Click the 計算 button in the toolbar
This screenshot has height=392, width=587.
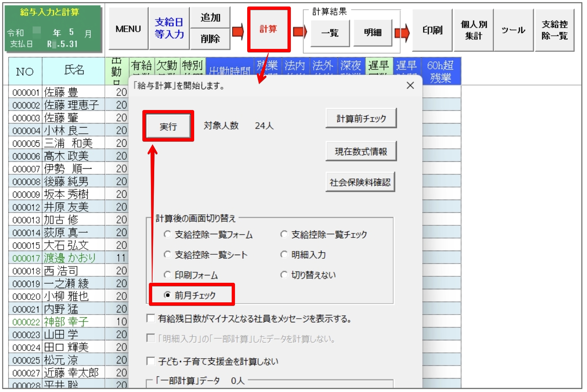click(x=268, y=29)
